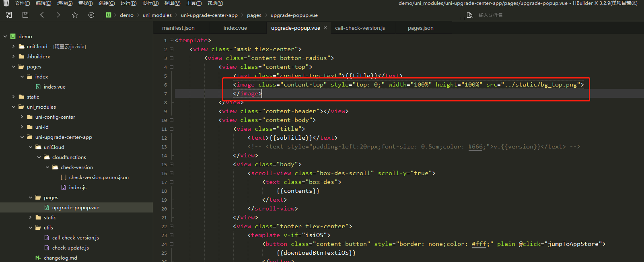Open the 运行(R) menu

pos(128,3)
